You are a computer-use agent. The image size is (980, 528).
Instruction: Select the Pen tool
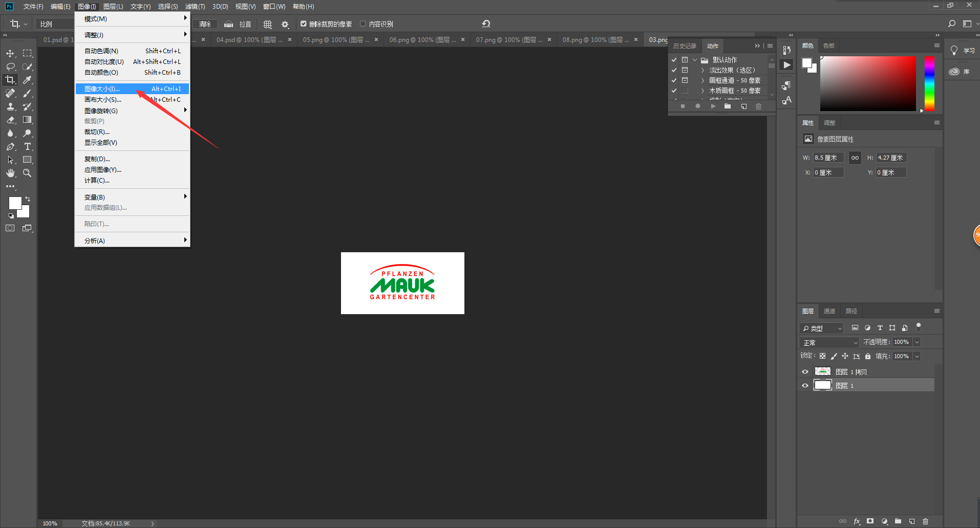click(x=10, y=146)
